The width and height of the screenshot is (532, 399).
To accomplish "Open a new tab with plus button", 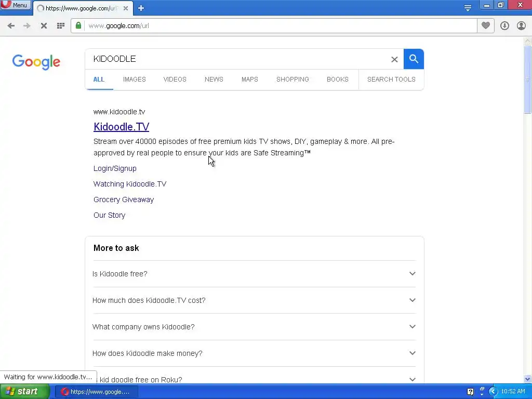I will point(141,8).
